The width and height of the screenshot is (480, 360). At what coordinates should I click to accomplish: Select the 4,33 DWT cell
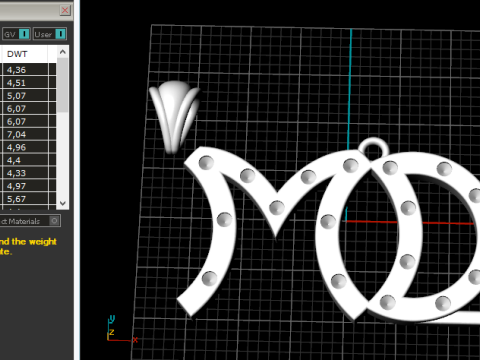[x=25, y=173]
